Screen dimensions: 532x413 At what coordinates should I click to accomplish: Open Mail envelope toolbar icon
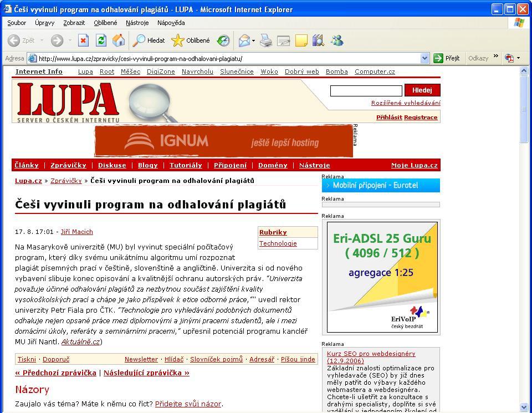244,40
